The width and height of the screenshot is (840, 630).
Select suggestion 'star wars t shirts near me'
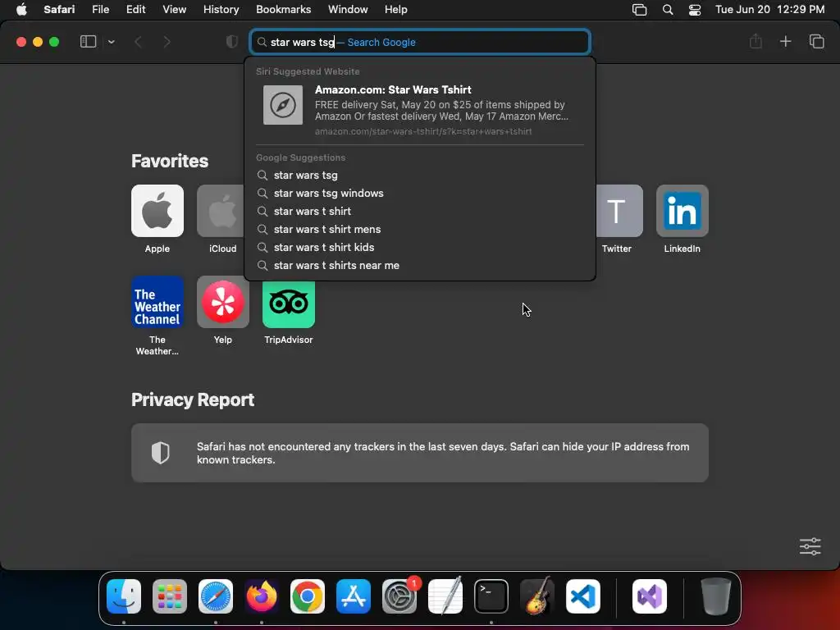[x=420, y=266]
